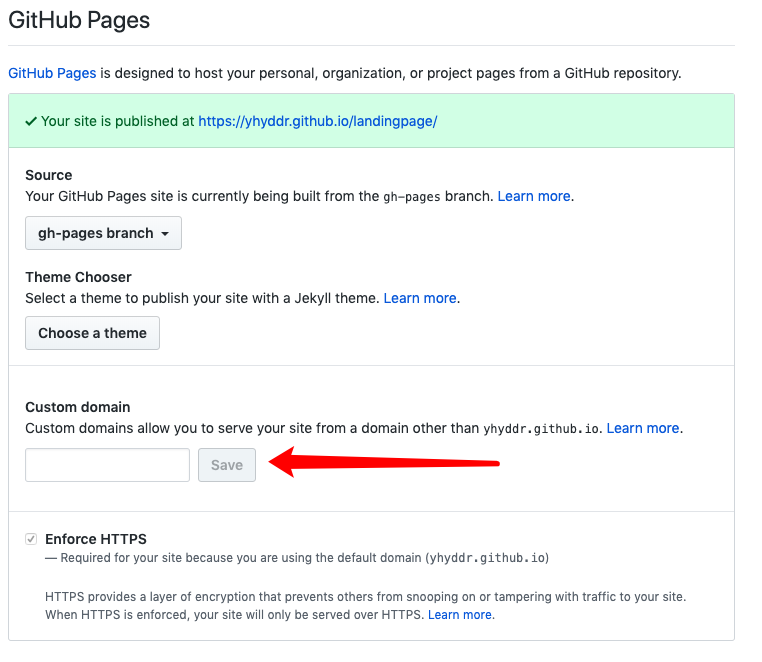The image size is (762, 662).
Task: Click Learn more in Theme Chooser section
Action: (x=420, y=298)
